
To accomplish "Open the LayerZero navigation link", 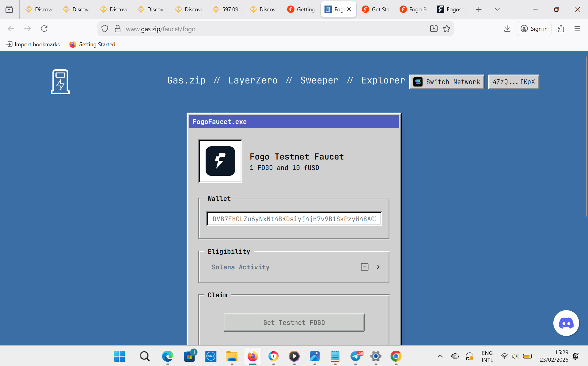I will 253,80.
